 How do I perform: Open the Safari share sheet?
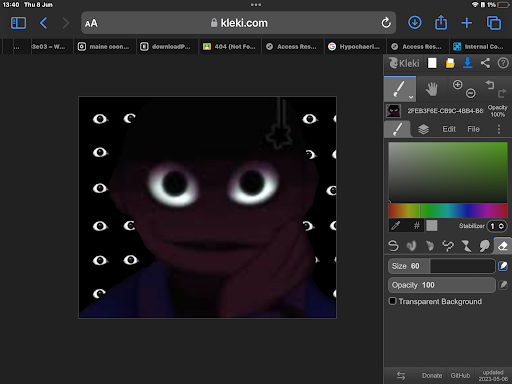(441, 23)
